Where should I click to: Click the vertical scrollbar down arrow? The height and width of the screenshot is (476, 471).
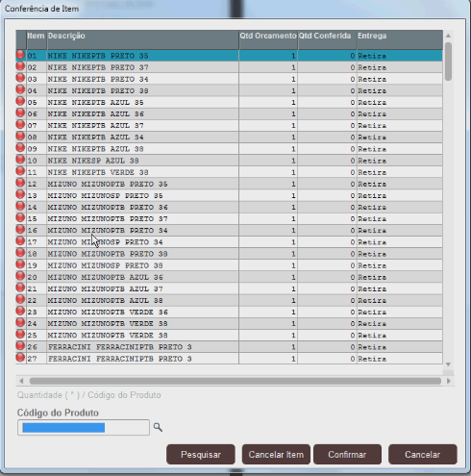click(x=448, y=364)
